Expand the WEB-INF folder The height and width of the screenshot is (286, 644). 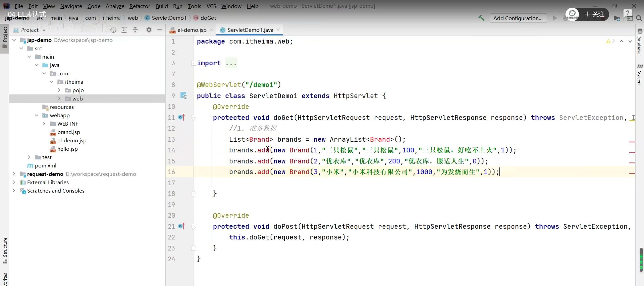[x=44, y=124]
